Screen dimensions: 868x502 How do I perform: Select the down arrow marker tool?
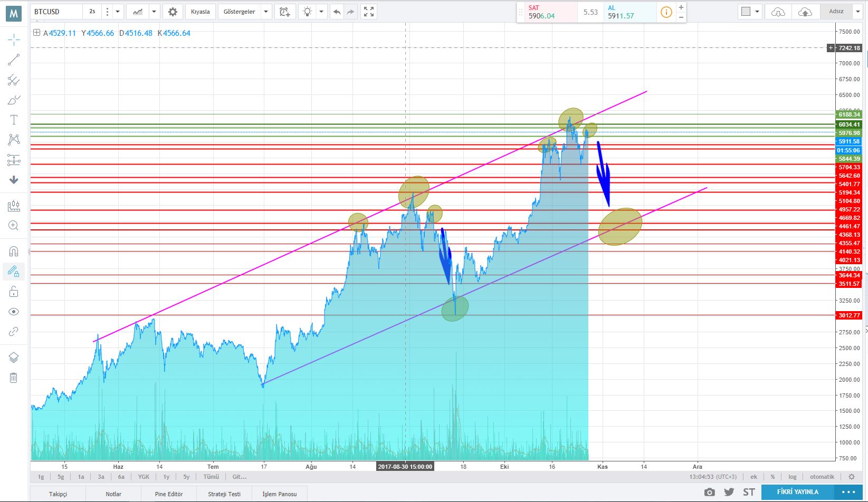14,180
